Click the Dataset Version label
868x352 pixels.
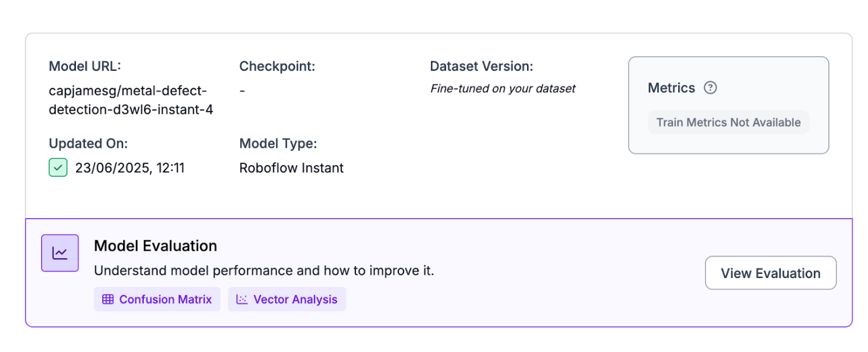coord(482,66)
